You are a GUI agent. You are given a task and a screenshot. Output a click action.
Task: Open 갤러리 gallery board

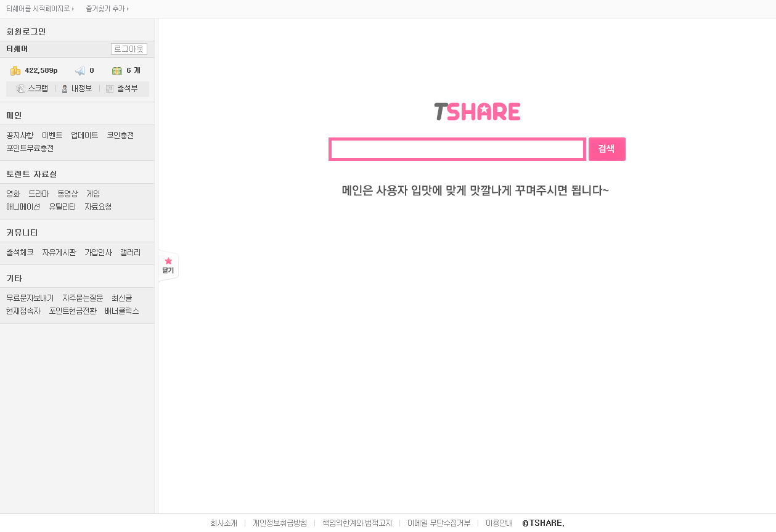[x=131, y=253]
